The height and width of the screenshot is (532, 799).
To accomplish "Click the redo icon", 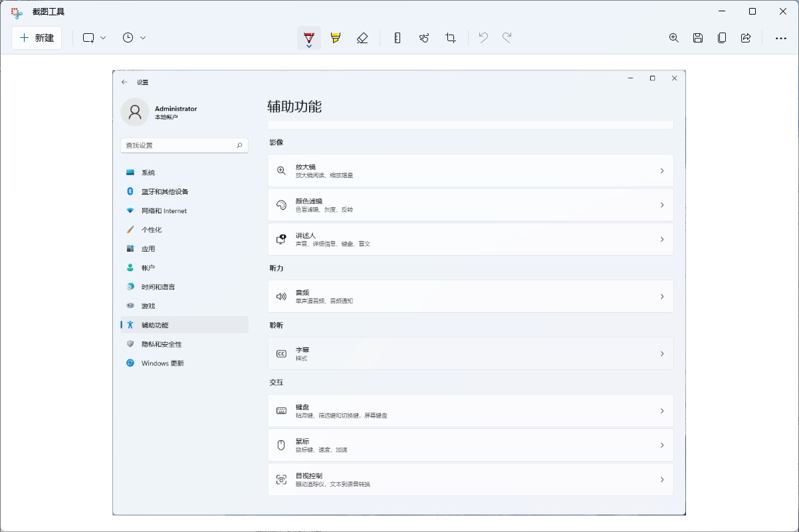I will pos(507,38).
